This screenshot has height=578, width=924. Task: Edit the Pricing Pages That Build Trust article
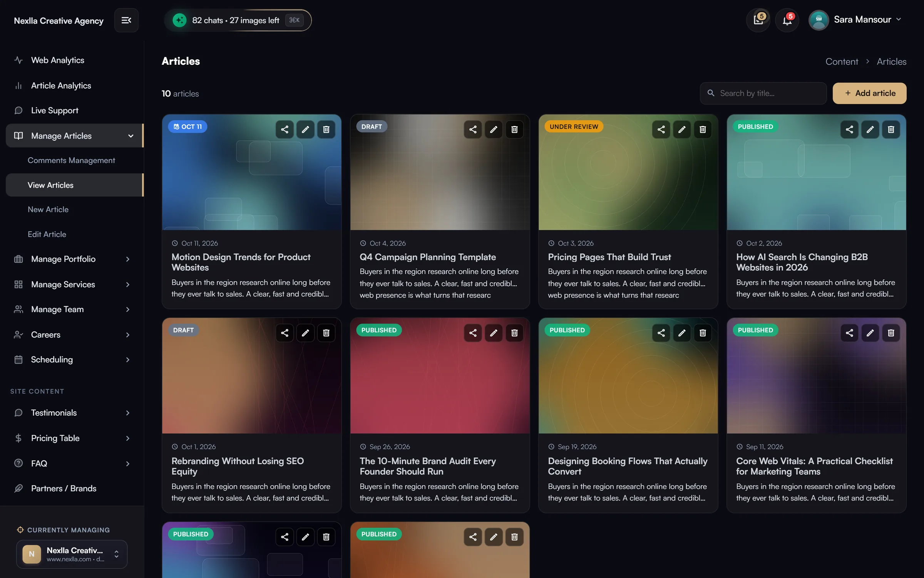tap(682, 129)
